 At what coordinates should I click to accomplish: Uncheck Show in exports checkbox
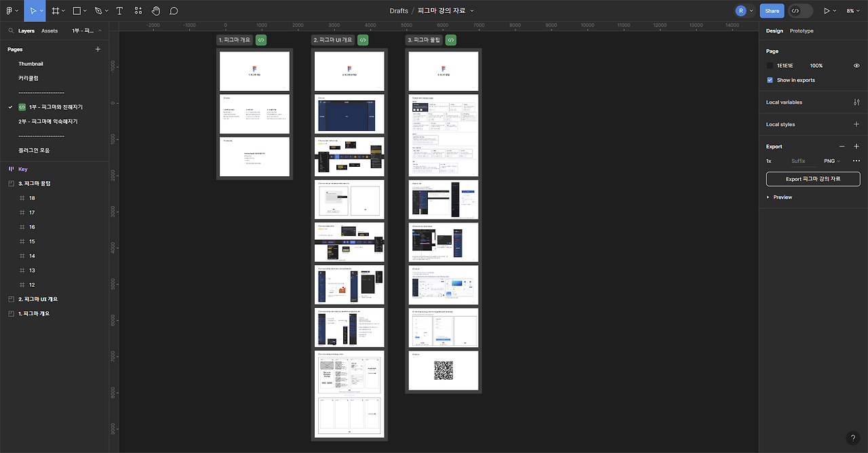tap(770, 80)
